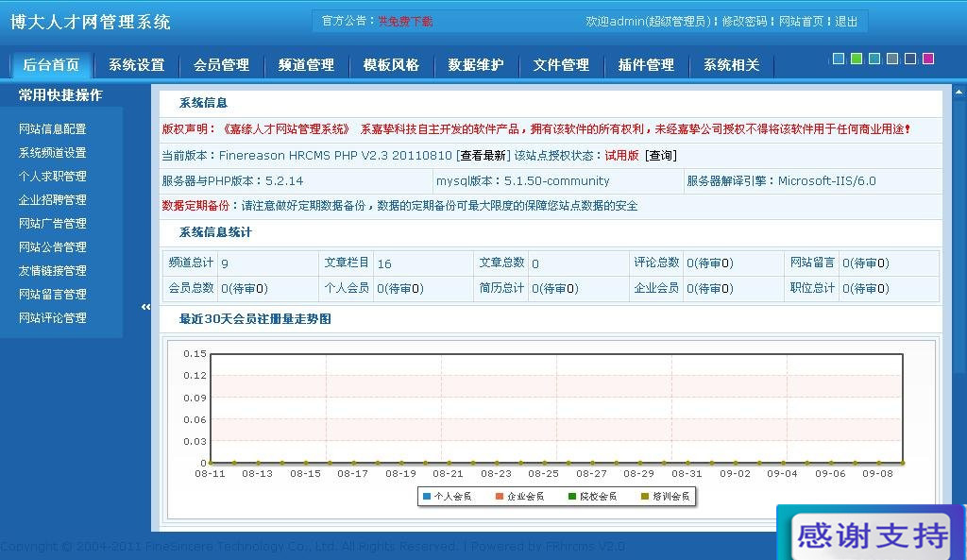Select the magenta theme color swatch
967x560 pixels.
click(927, 59)
